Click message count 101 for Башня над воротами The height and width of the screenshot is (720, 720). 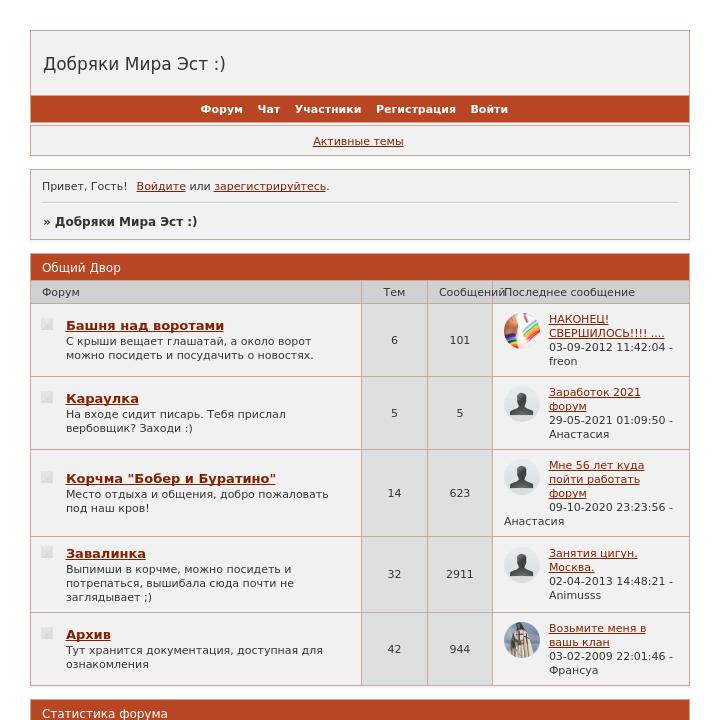[x=460, y=340]
